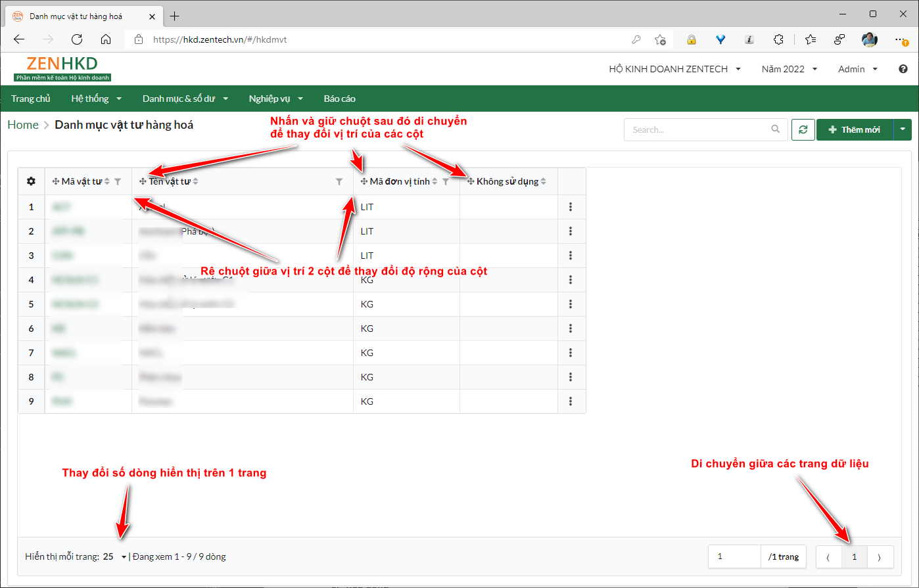Click the green refresh icon button

(803, 129)
